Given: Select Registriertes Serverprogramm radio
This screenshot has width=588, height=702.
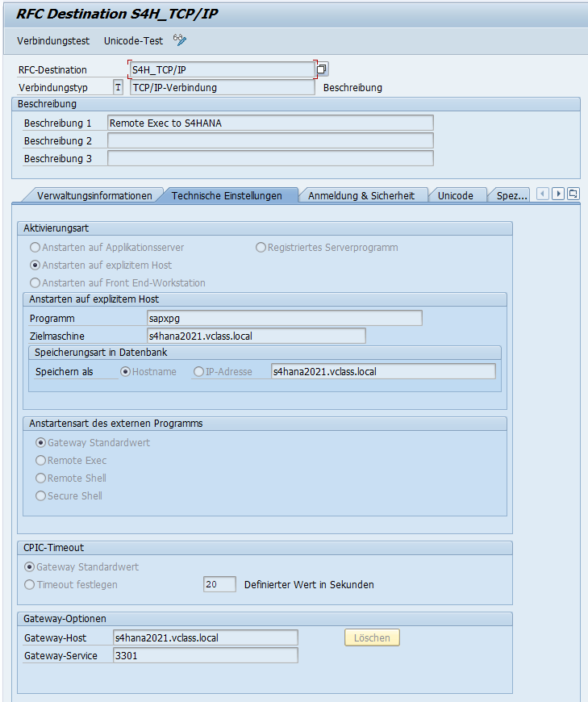Looking at the screenshot, I should point(261,247).
